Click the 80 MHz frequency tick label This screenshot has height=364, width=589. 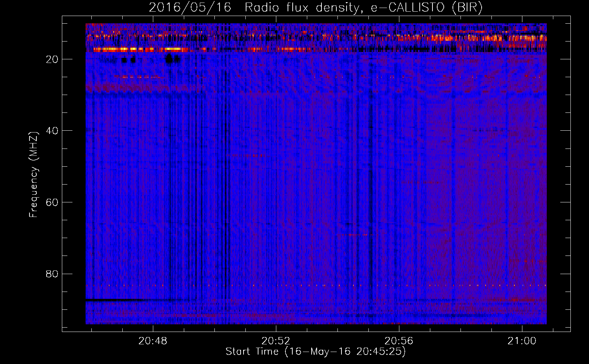coord(52,274)
